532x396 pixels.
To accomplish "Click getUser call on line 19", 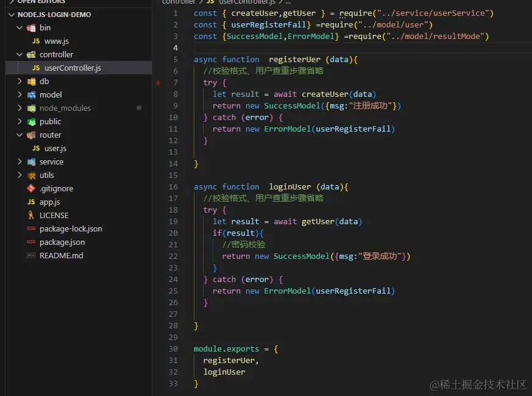I will [x=318, y=221].
